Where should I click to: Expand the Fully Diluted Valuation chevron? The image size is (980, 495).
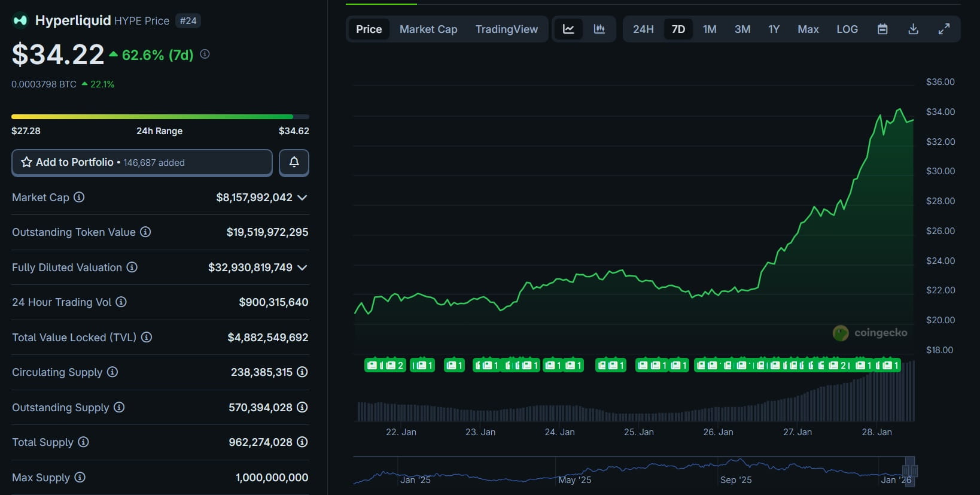coord(302,268)
